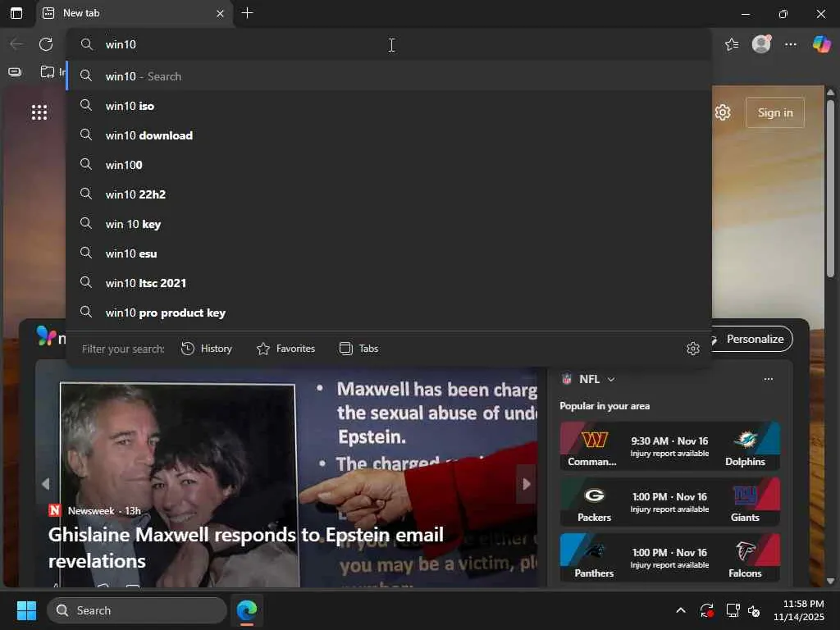Go to the previous news slide arrow
The image size is (840, 630).
tap(46, 484)
